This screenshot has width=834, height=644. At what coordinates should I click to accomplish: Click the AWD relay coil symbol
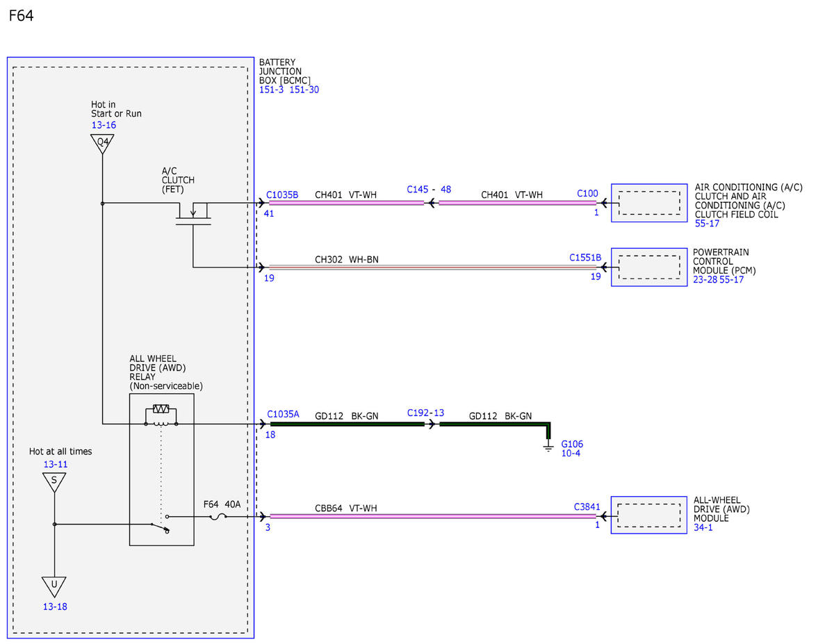point(161,415)
